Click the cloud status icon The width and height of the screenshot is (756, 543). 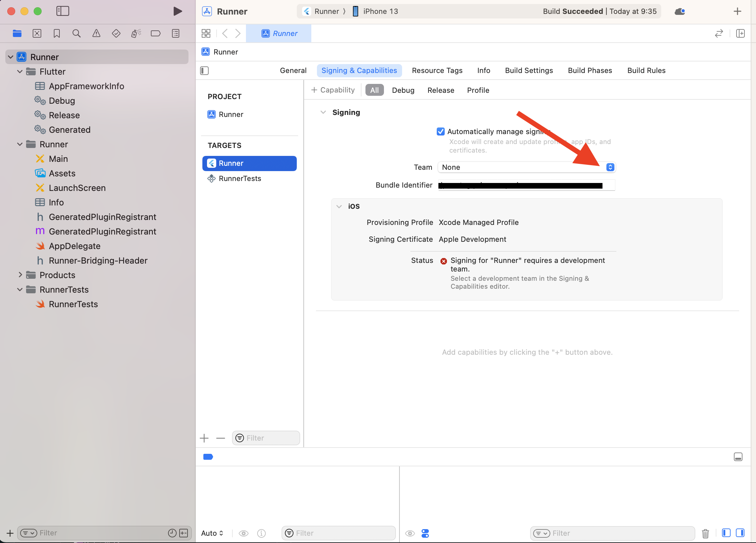[x=680, y=12]
